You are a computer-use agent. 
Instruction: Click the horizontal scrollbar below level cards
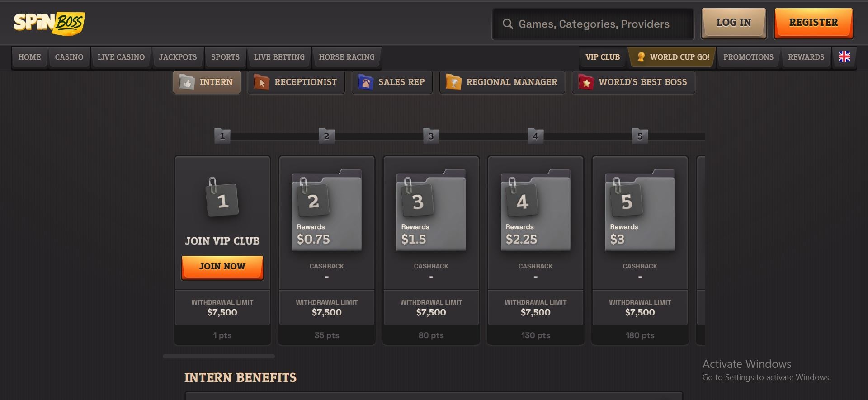[x=219, y=357]
